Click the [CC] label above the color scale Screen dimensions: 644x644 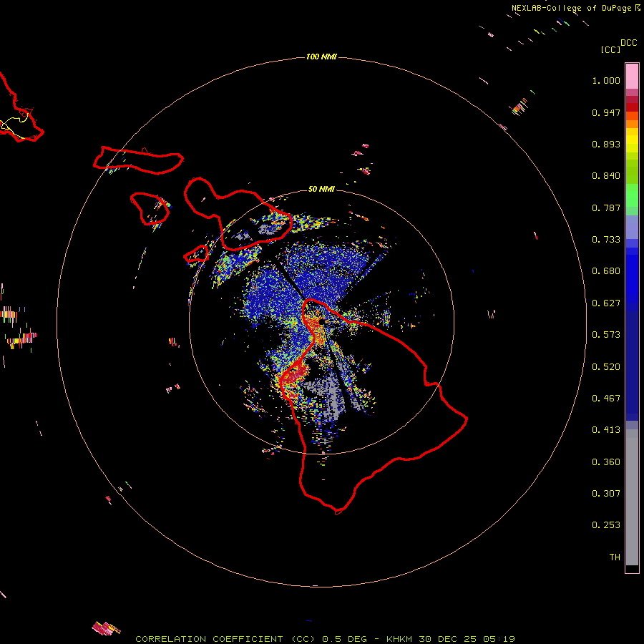610,49
